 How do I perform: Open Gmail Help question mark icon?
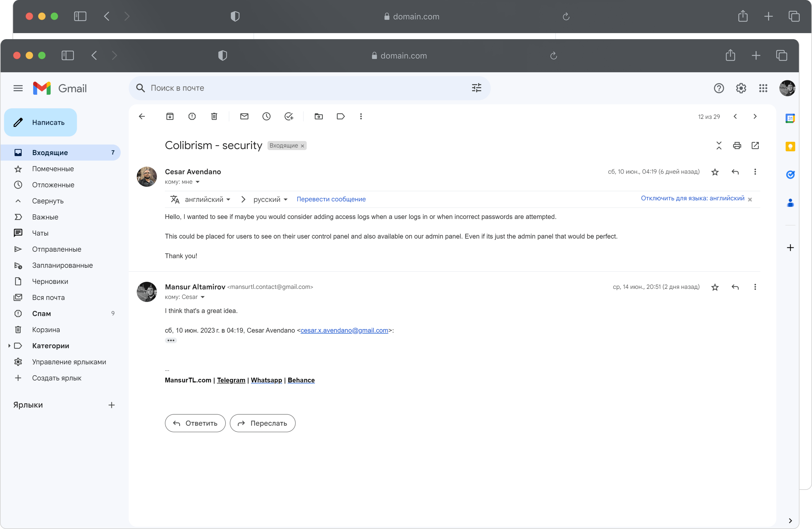[719, 88]
